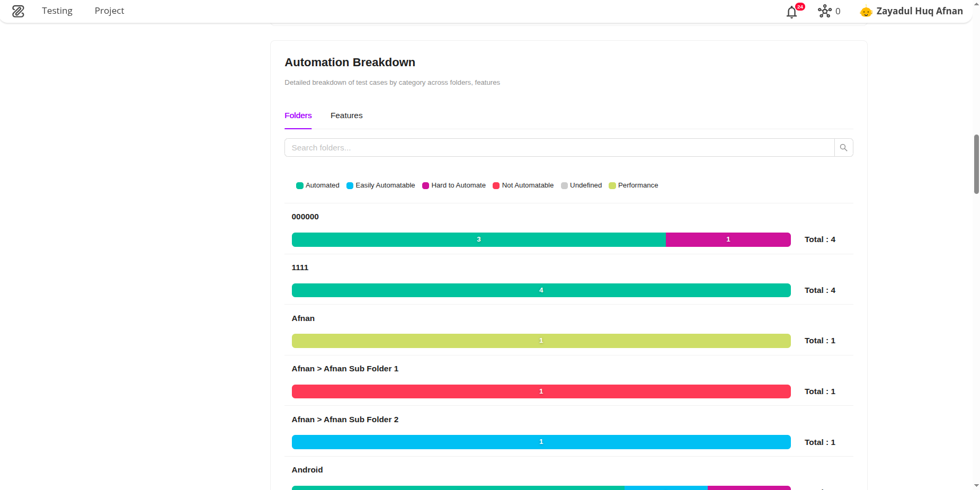This screenshot has height=490, width=980.
Task: Click the integrations network icon showing 0
Action: tap(825, 11)
